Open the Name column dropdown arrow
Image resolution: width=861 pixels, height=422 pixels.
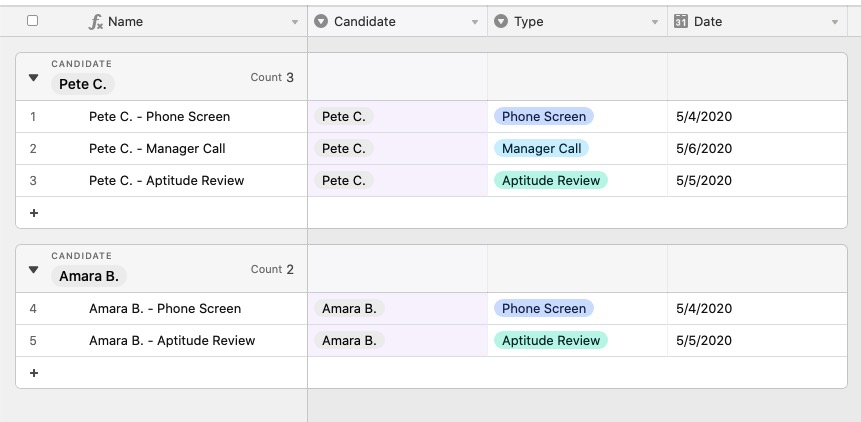[x=295, y=22]
